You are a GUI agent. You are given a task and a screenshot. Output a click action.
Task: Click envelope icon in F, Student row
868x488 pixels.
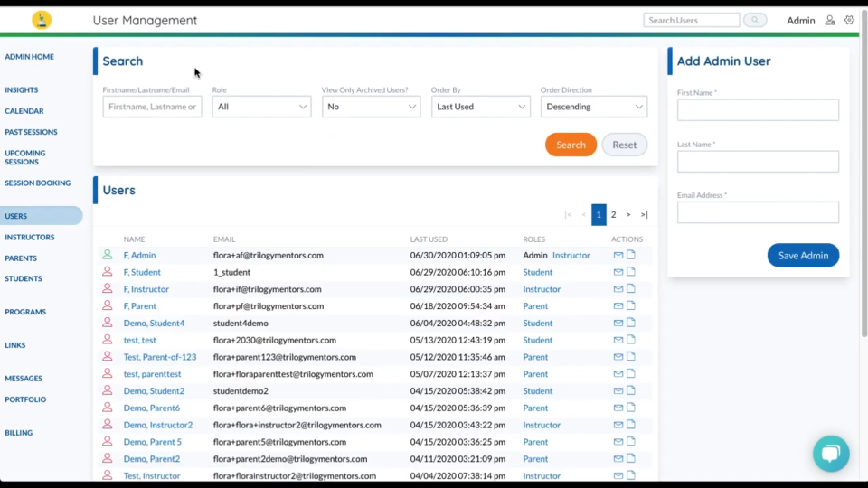[618, 272]
